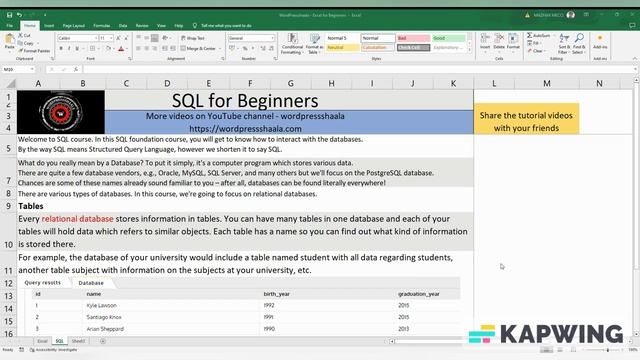640x360 pixels.
Task: Select the bottom align icon
Action: (154, 38)
